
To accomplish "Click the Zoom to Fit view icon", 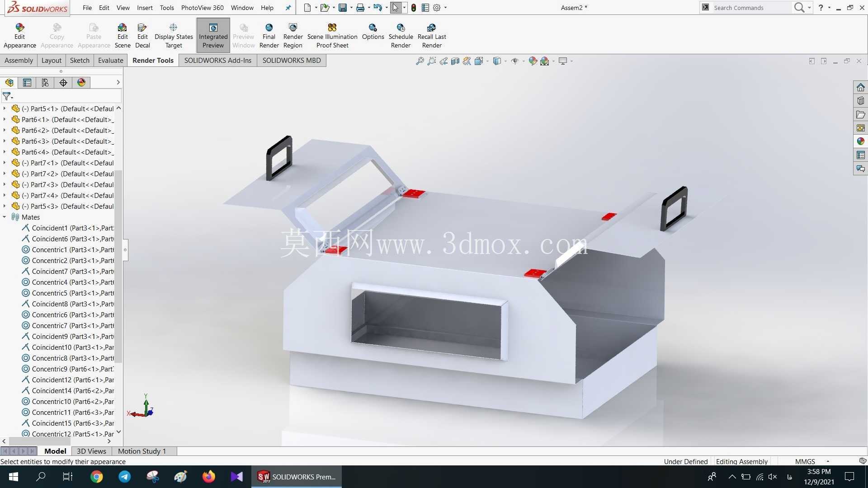I will [420, 61].
